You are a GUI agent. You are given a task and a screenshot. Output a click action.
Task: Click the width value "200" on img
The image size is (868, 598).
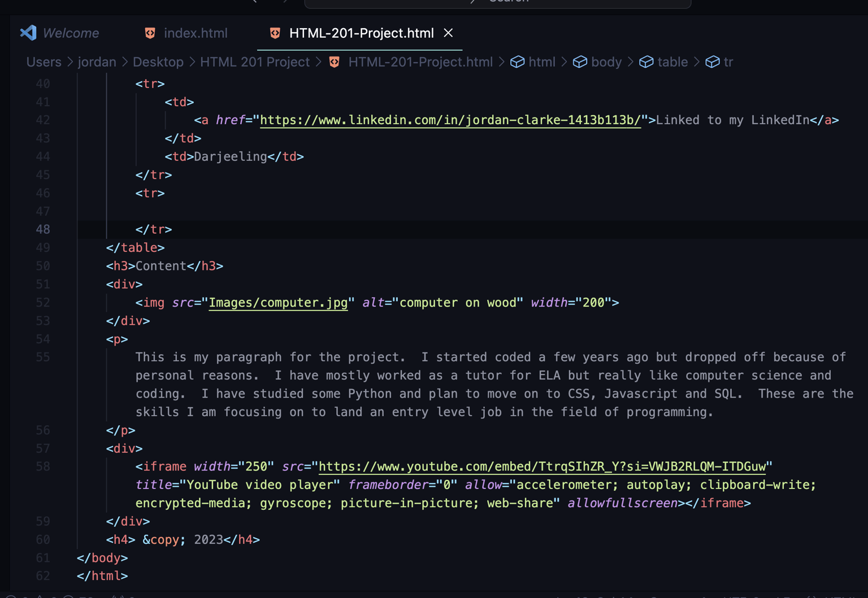click(593, 303)
